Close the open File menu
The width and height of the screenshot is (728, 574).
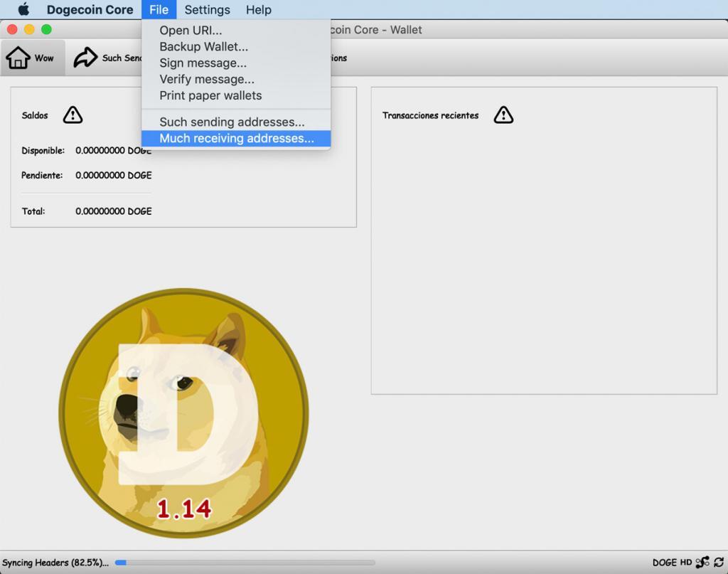coord(159,9)
